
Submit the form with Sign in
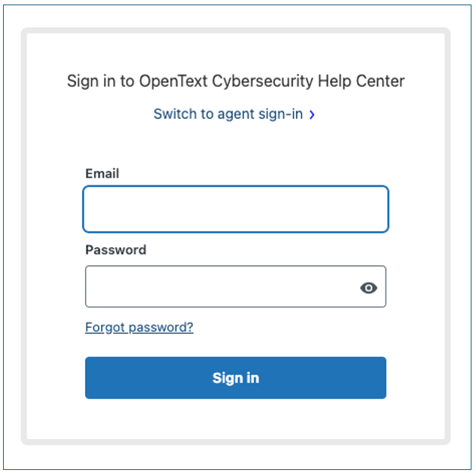pos(235,378)
